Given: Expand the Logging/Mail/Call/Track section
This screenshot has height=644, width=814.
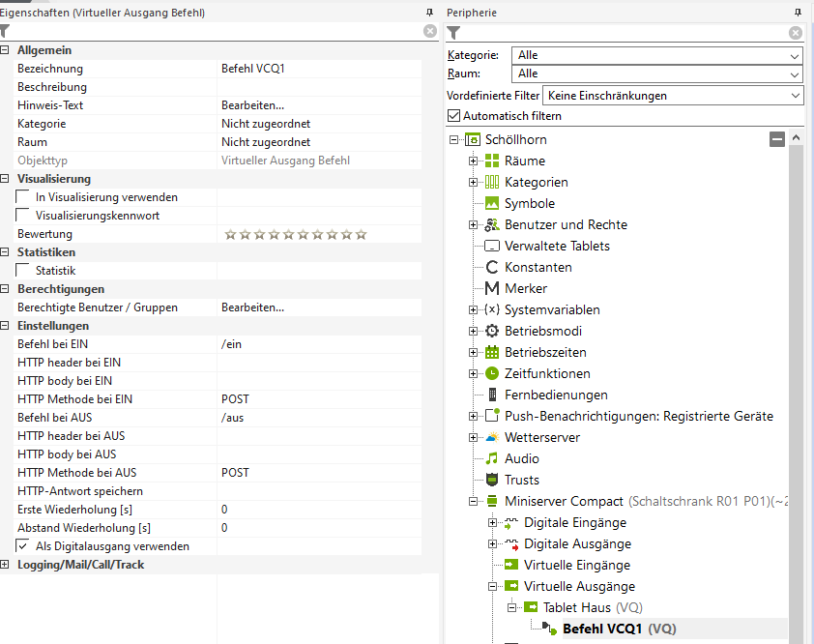Looking at the screenshot, I should (x=7, y=565).
